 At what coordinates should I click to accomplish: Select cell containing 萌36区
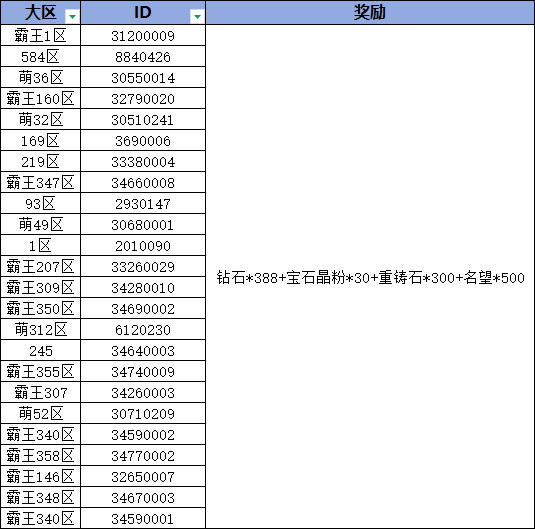point(41,77)
